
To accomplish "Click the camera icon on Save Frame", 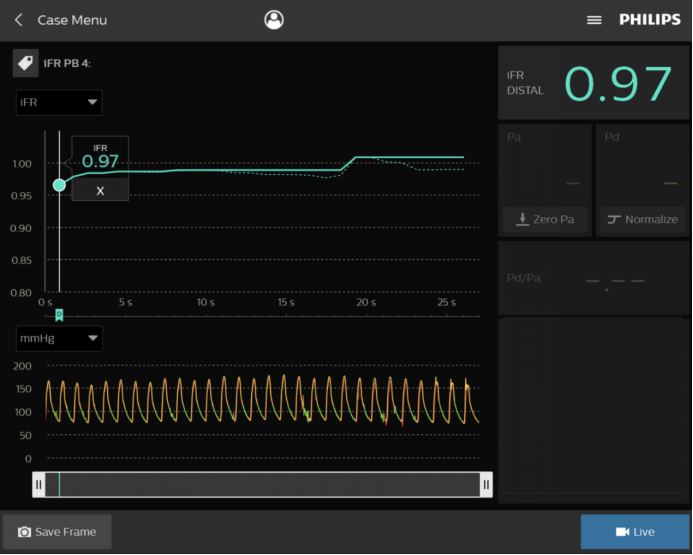I will (x=24, y=532).
